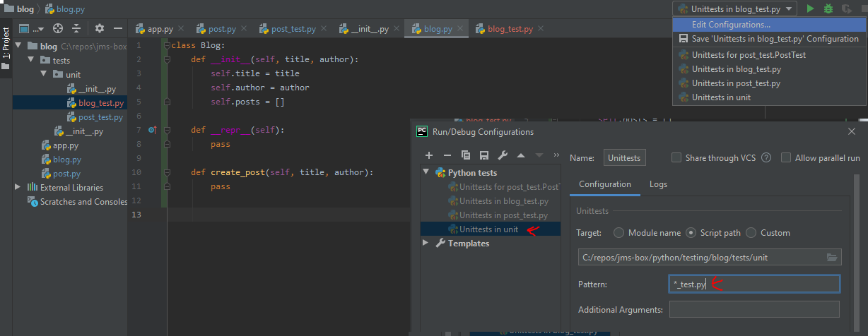
Task: Show more toolbar actions via double chevron
Action: point(556,155)
